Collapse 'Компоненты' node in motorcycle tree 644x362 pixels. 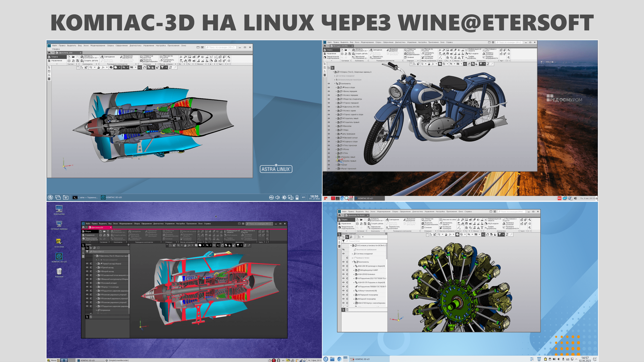click(335, 83)
